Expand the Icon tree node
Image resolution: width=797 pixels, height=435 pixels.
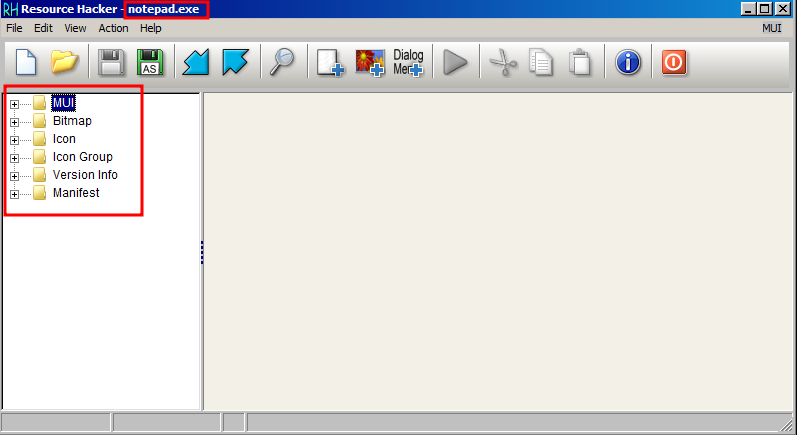(x=14, y=140)
